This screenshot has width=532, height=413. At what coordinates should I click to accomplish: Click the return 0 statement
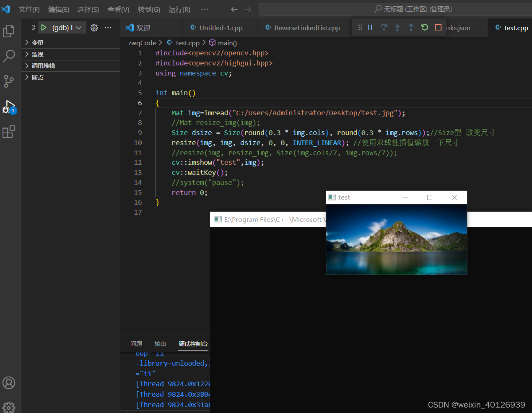(x=189, y=193)
